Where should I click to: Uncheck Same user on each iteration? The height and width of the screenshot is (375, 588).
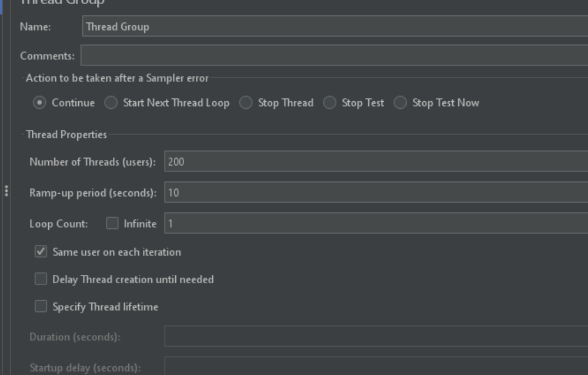[41, 251]
